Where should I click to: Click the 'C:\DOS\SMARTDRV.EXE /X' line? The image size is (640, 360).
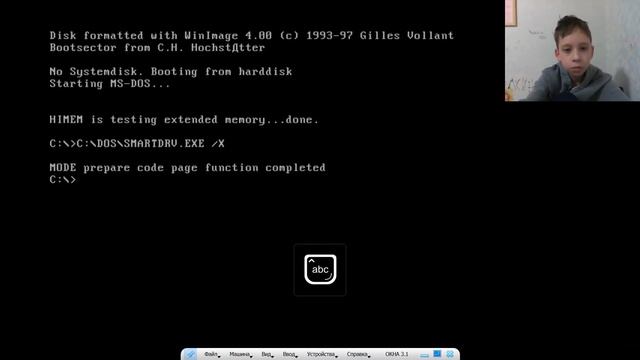[x=137, y=144]
